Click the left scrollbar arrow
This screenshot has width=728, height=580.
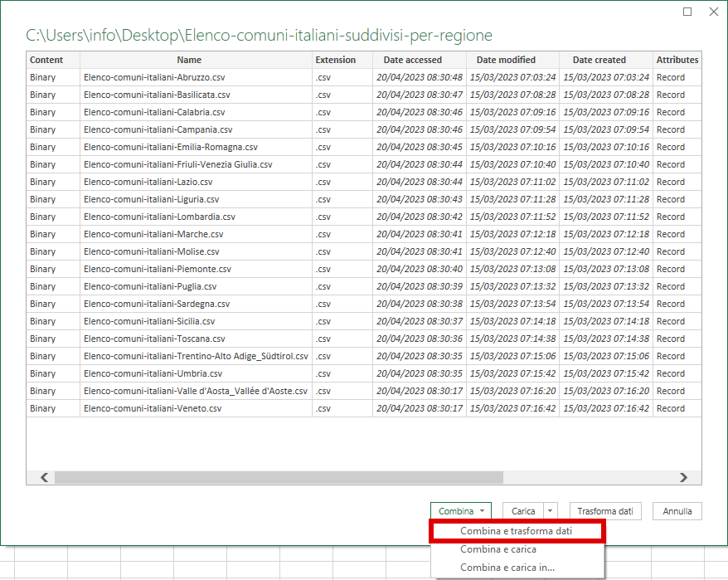(x=43, y=477)
